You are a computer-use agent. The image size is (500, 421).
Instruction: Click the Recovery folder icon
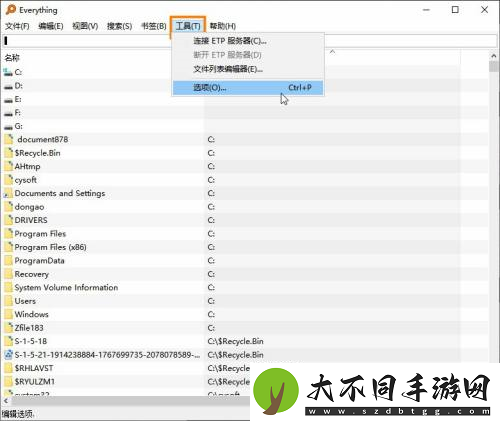9,274
